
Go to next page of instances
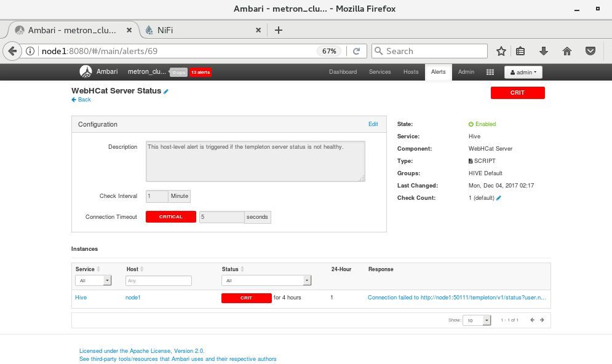click(542, 320)
